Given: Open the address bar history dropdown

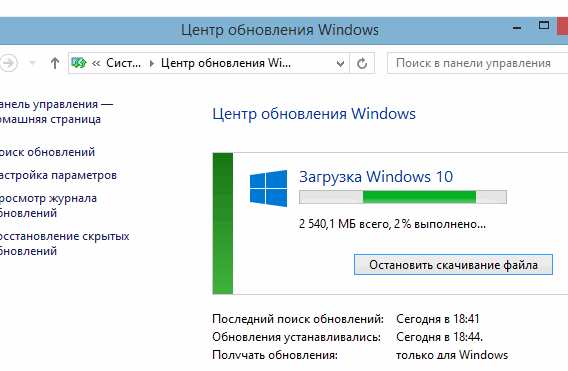Looking at the screenshot, I should (340, 64).
